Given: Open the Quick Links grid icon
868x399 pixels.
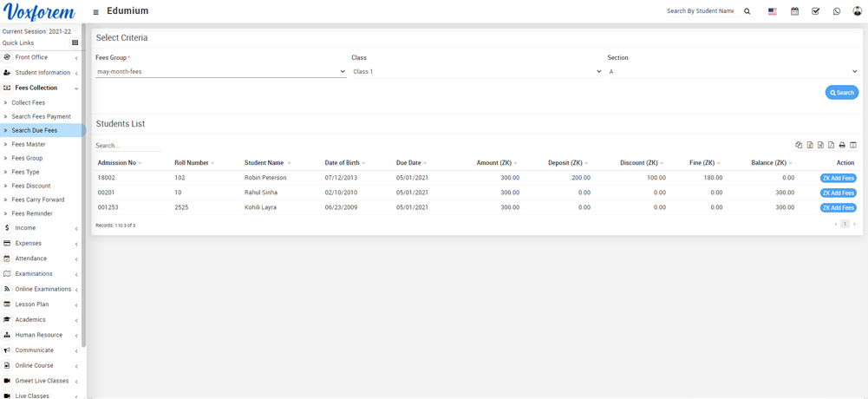Looking at the screenshot, I should point(75,43).
